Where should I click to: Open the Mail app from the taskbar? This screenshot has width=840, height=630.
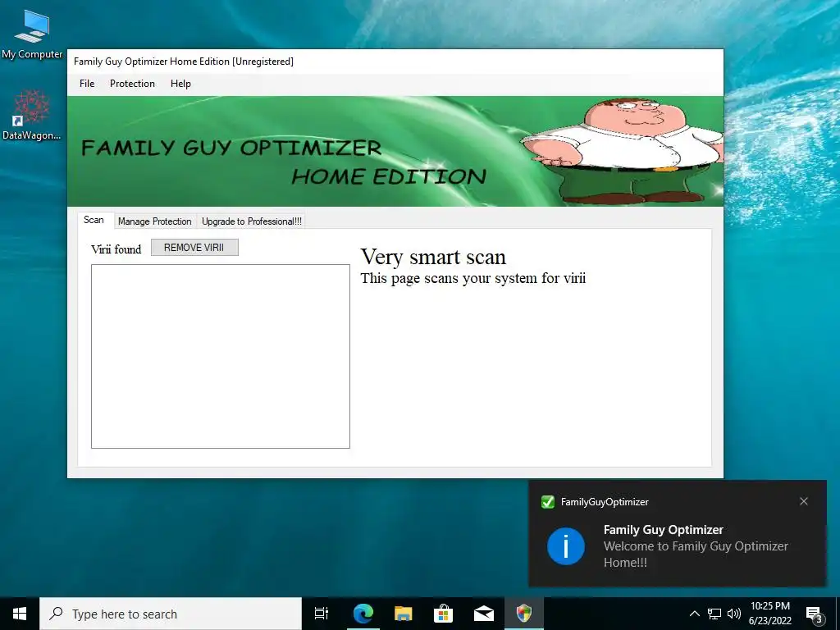(x=484, y=614)
